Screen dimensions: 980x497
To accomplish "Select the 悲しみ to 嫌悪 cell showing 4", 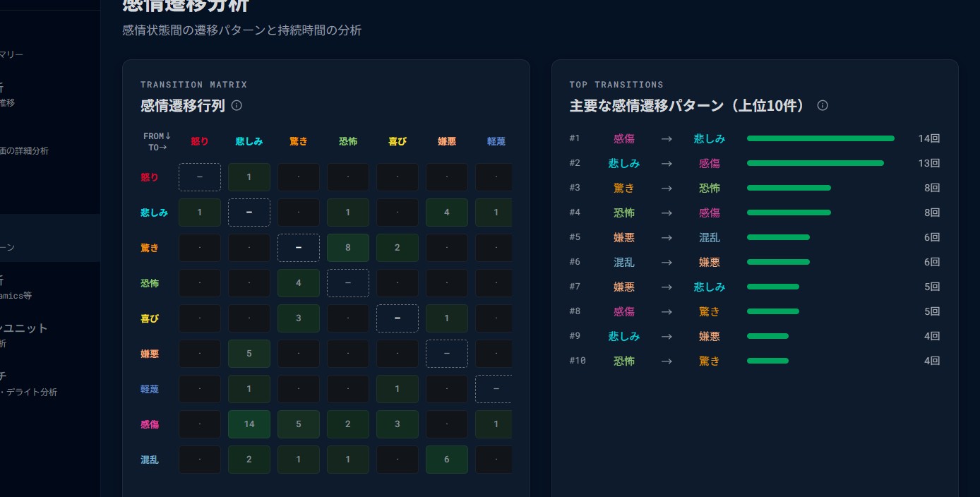I will coord(447,212).
